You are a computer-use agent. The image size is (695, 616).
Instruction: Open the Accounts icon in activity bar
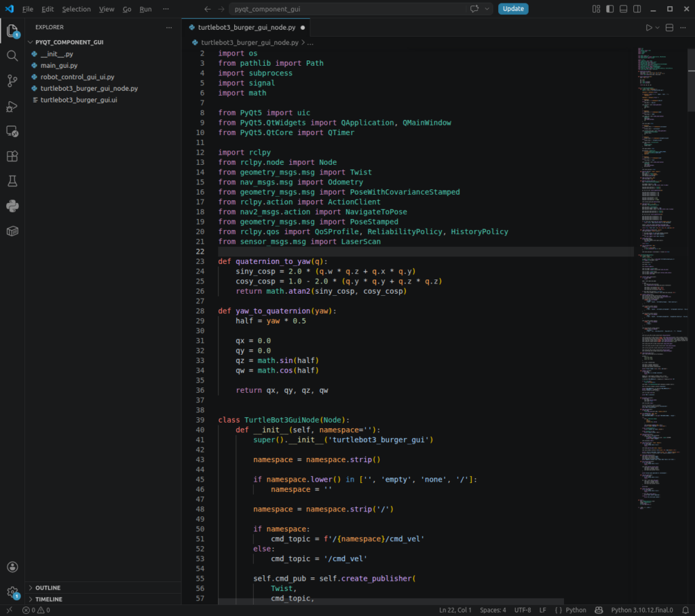pos(12,566)
